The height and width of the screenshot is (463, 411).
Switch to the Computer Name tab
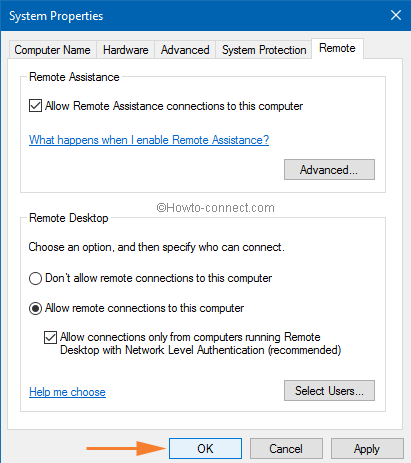click(x=52, y=50)
